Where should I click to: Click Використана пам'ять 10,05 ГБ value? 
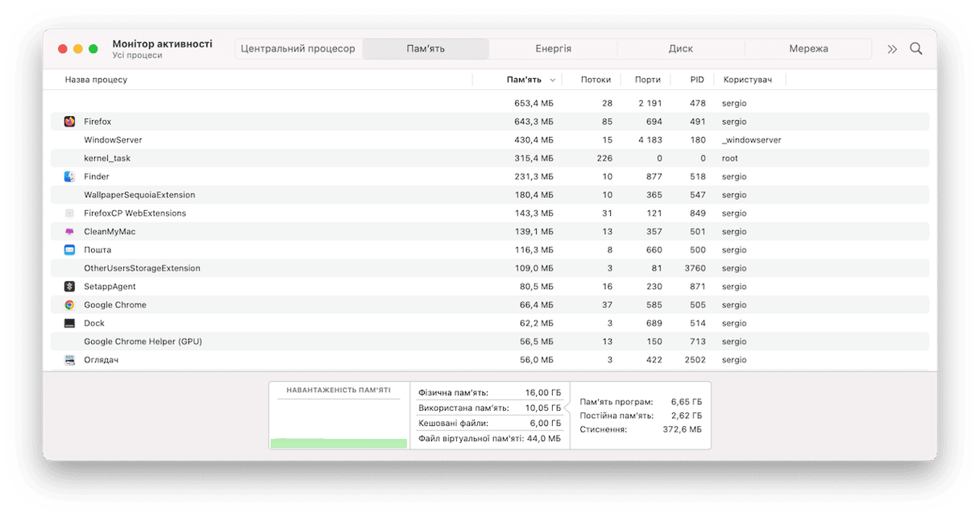(543, 408)
